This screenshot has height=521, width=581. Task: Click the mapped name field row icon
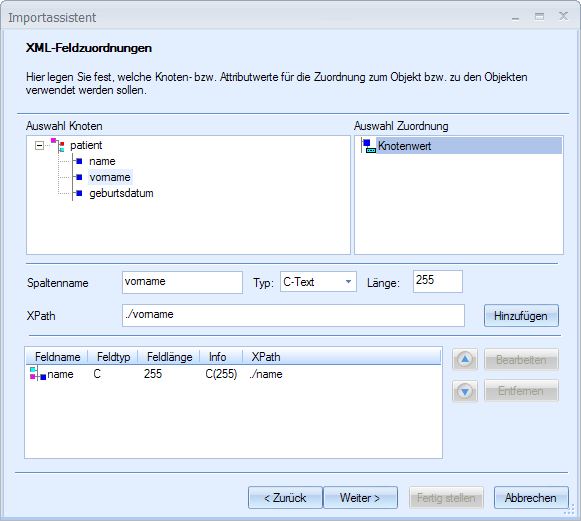coord(38,374)
